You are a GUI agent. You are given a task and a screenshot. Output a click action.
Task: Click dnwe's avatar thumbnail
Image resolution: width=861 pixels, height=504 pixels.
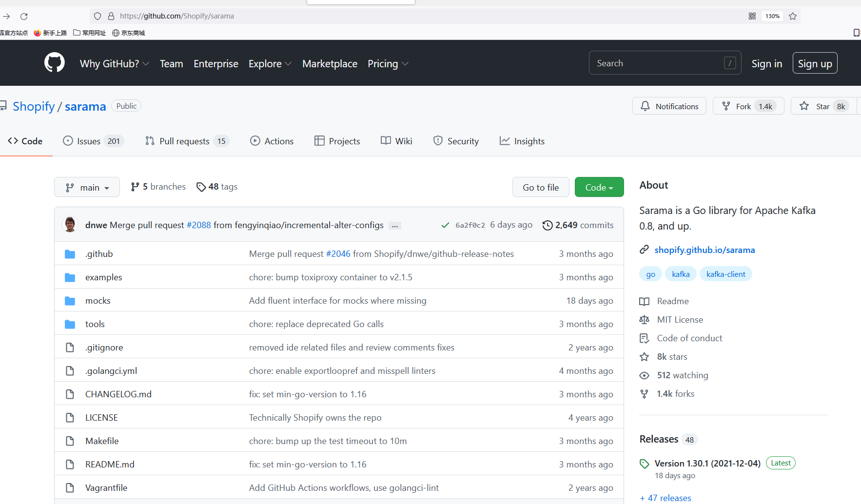point(70,224)
